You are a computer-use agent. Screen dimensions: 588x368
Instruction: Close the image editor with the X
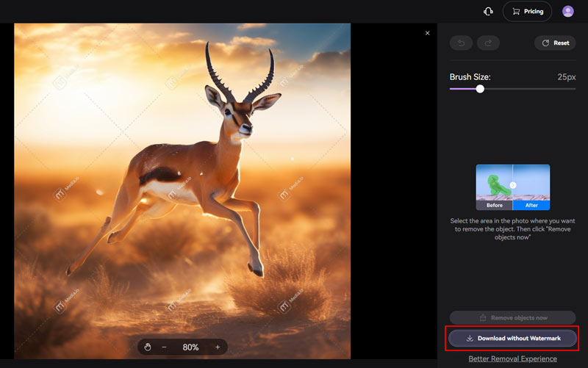click(428, 33)
